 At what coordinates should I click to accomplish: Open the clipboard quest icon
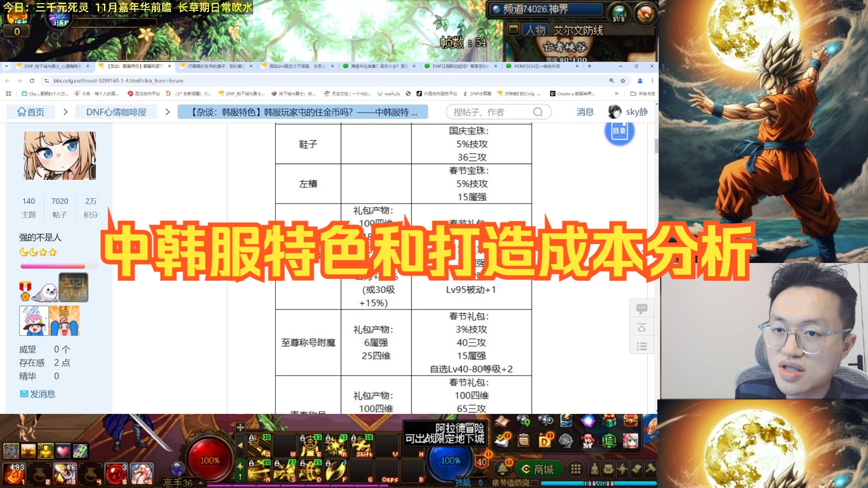(524, 440)
